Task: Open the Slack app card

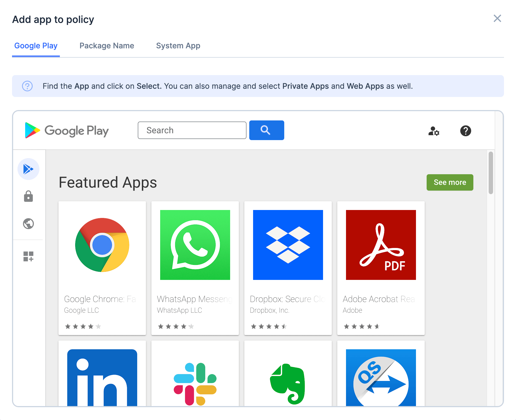Action: [195, 373]
